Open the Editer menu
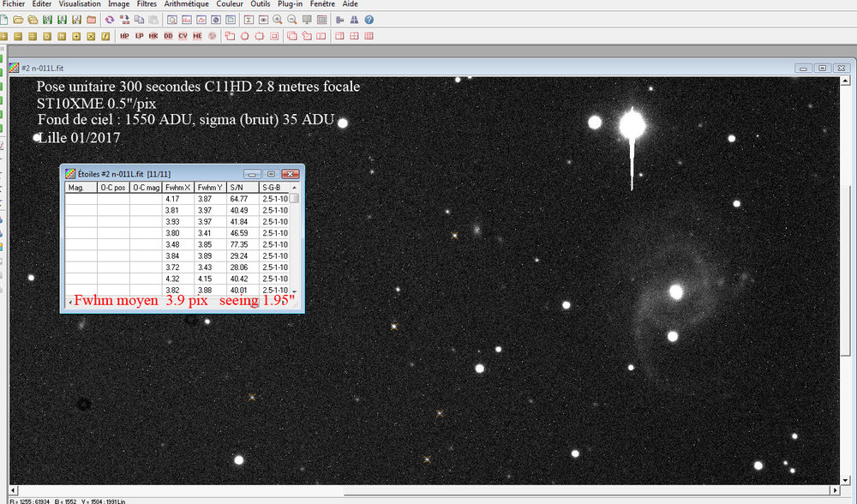 [x=41, y=3]
